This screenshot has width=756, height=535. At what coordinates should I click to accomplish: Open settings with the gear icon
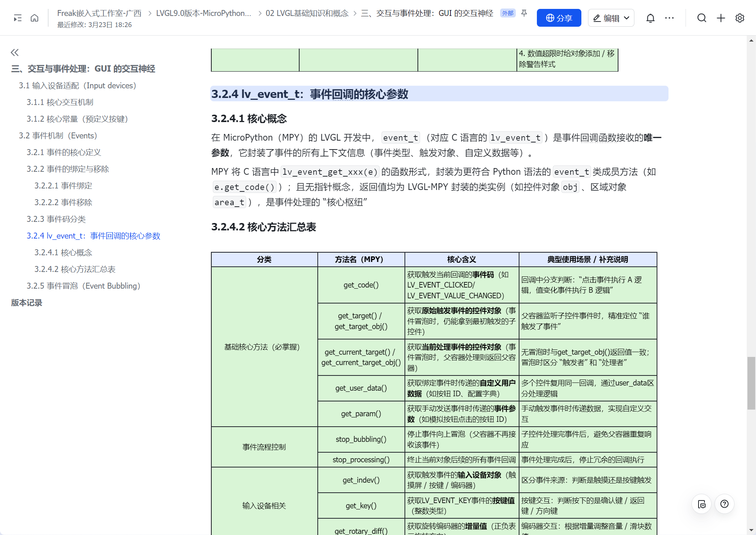click(x=740, y=17)
